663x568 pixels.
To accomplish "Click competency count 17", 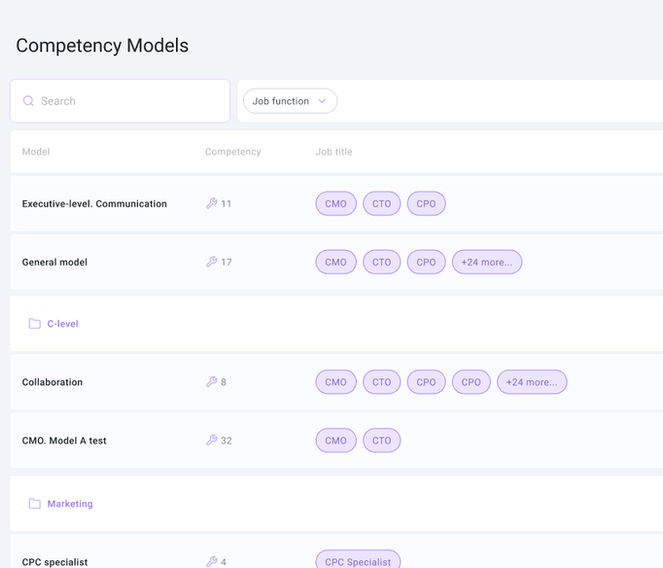I will click(226, 262).
